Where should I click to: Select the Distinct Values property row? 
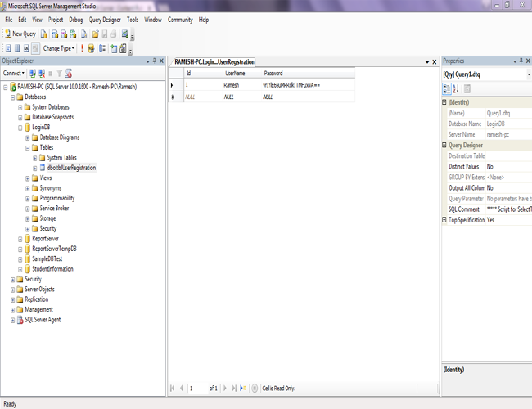[x=487, y=166]
